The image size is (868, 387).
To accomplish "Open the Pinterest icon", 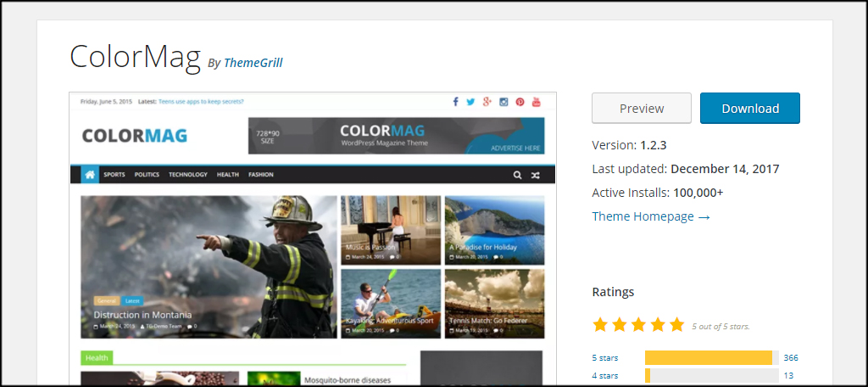I will pos(520,102).
